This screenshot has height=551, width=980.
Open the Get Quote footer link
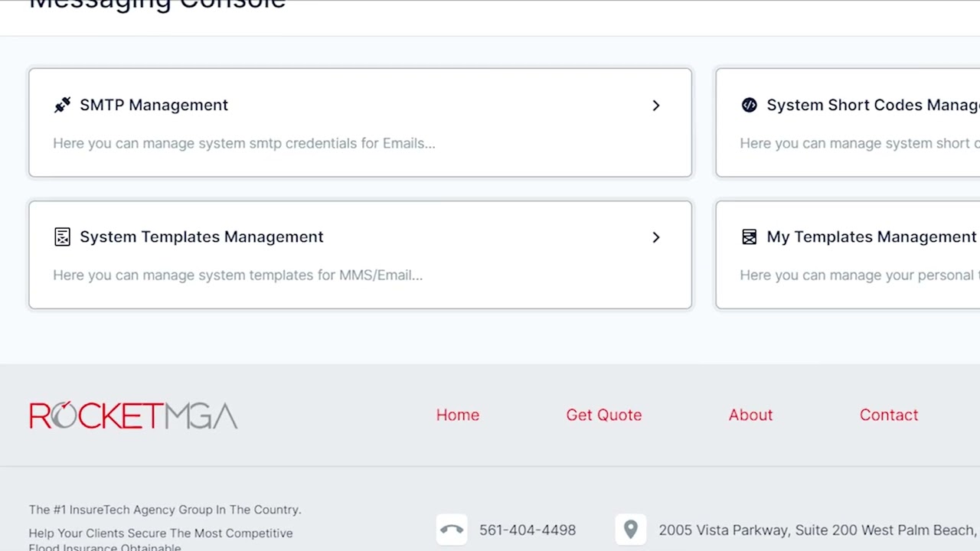pos(604,415)
